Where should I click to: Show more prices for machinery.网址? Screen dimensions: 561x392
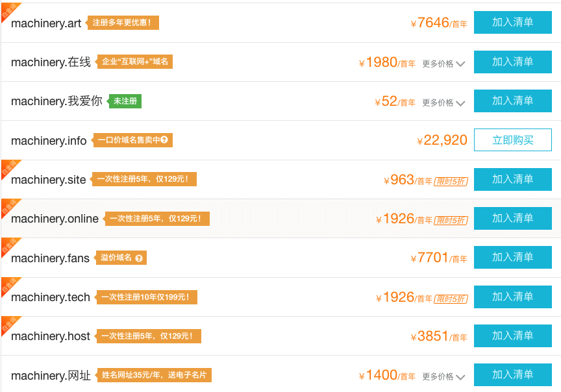444,376
